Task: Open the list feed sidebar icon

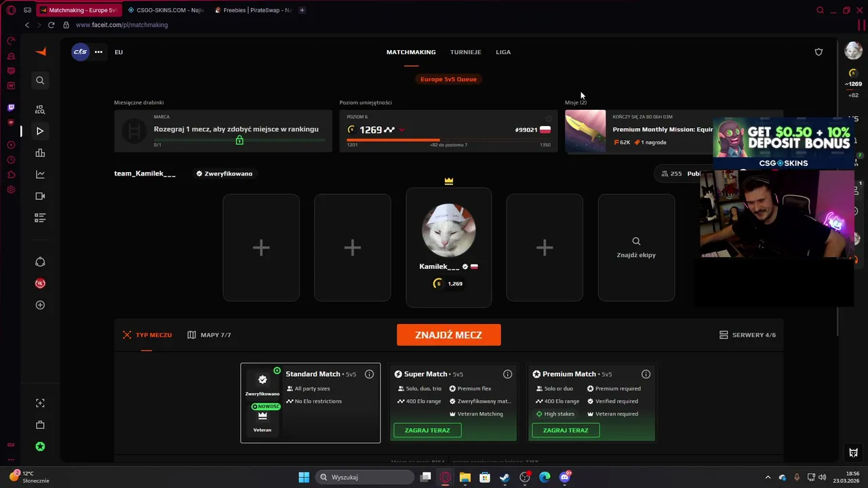Action: point(40,218)
